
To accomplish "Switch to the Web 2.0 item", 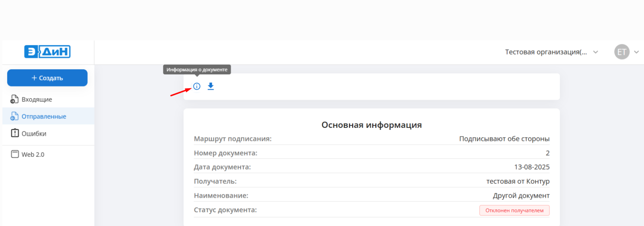I will pos(33,155).
